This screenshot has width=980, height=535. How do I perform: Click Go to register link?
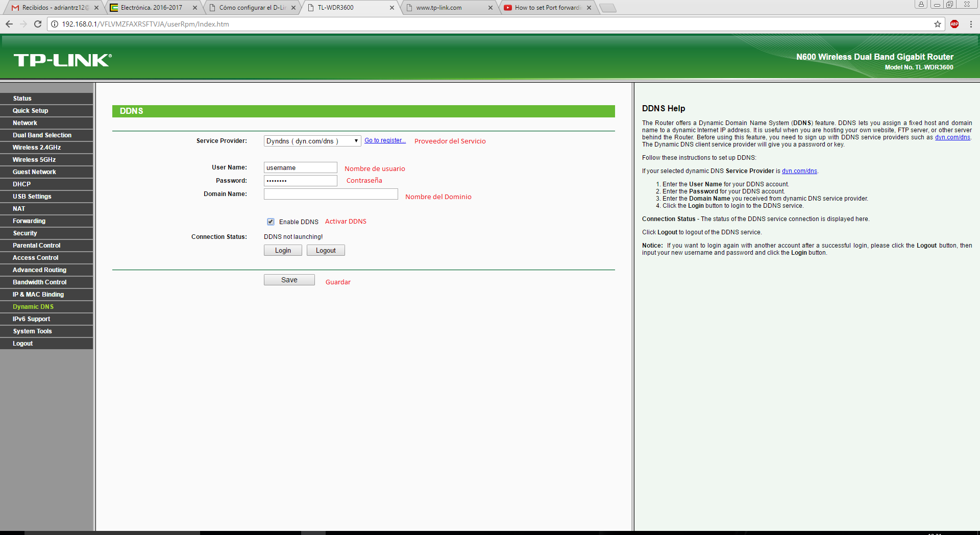(385, 140)
